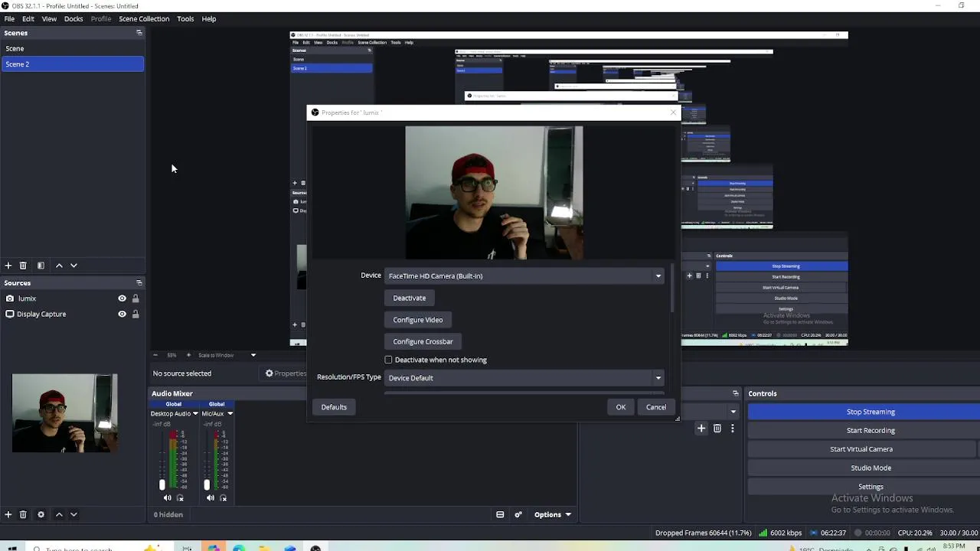Remove the scene transition with the trash icon
Image resolution: width=980 pixels, height=551 pixels.
(x=717, y=429)
